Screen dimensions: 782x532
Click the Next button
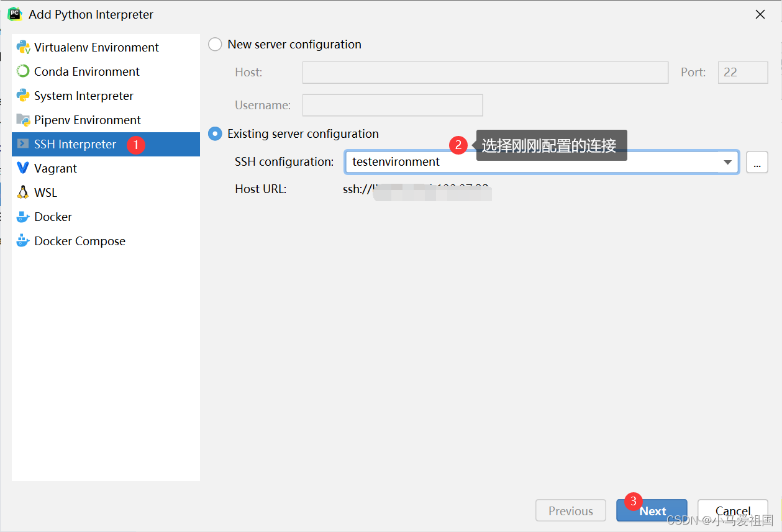coord(652,511)
